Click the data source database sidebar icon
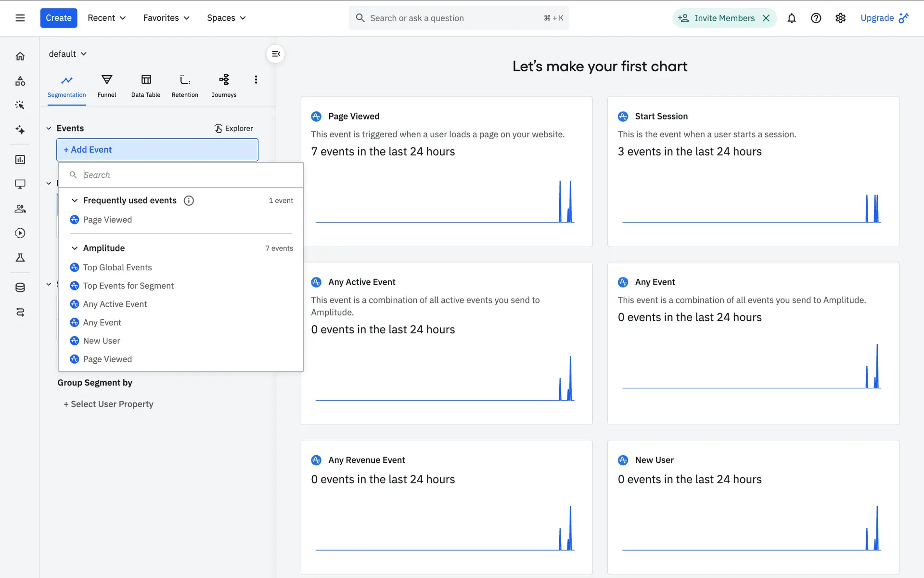Screen dimensions: 924x578 (x=20, y=288)
